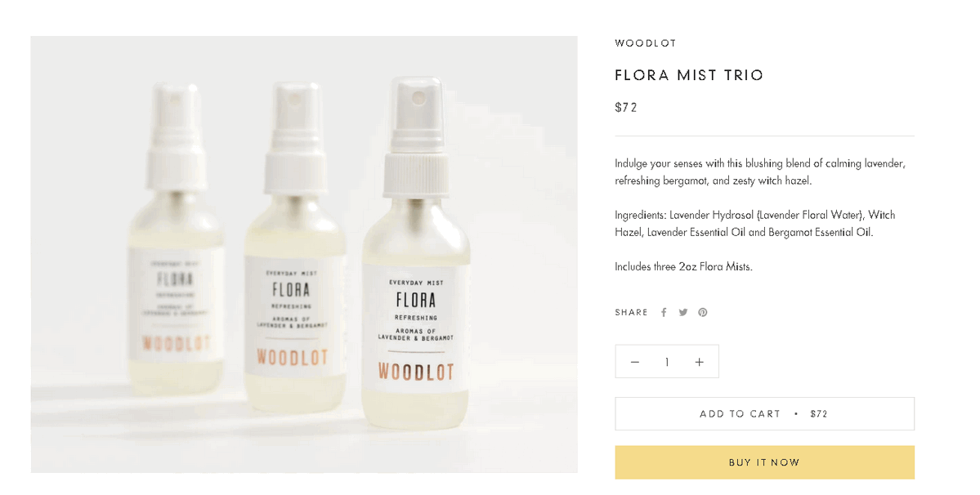The width and height of the screenshot is (980, 495).
Task: Click the yellow Buy It Now button
Action: [764, 462]
